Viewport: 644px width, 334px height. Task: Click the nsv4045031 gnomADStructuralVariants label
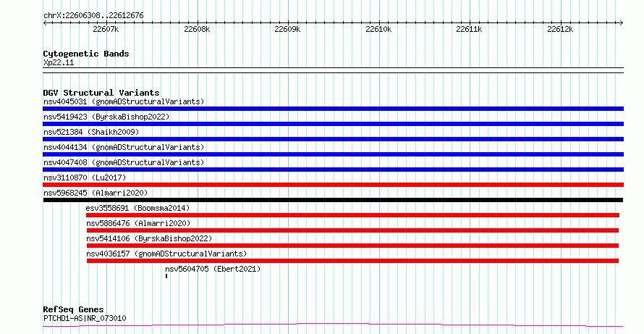[124, 101]
